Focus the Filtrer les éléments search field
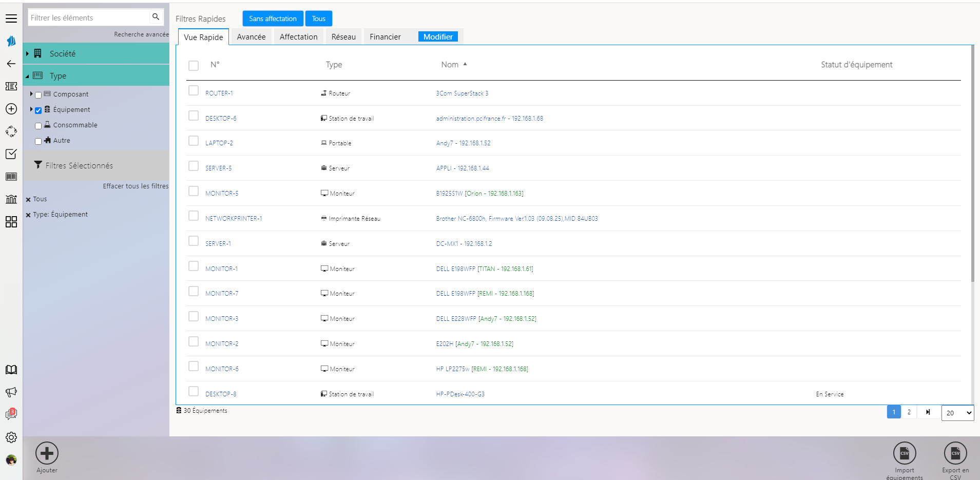This screenshot has width=980, height=480. pos(89,17)
